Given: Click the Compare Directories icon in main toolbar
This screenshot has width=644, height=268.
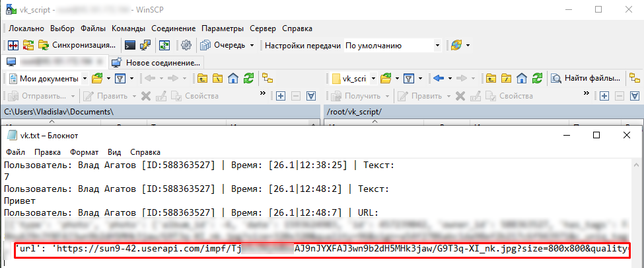Looking at the screenshot, I should tap(14, 45).
